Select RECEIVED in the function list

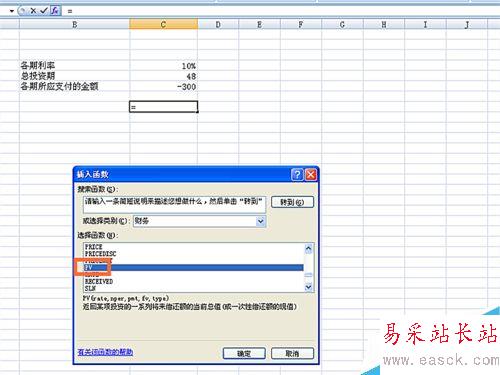coord(193,282)
